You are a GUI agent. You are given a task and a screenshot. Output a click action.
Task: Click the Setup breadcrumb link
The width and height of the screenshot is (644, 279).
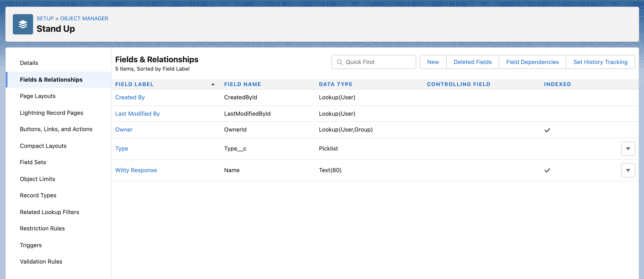[x=45, y=19]
